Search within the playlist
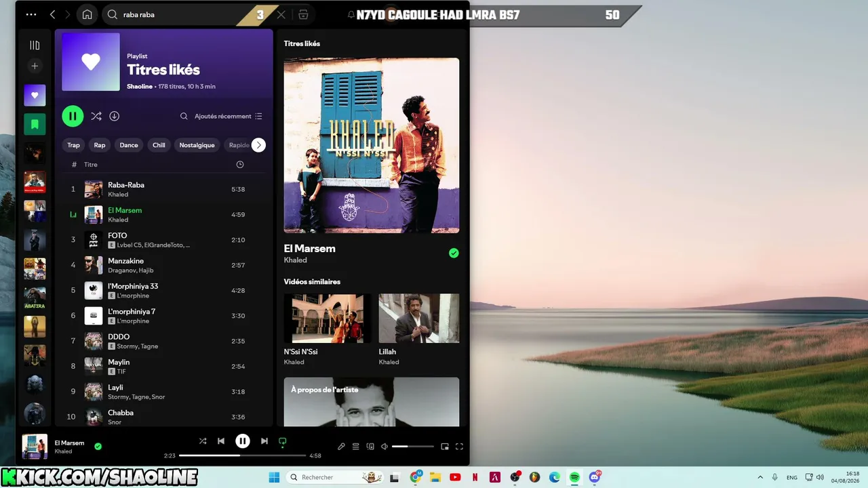The image size is (868, 488). pyautogui.click(x=184, y=116)
